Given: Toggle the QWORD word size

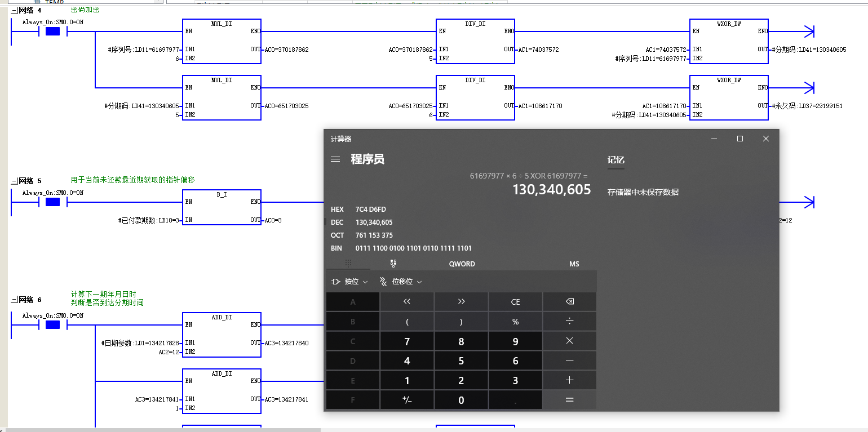Looking at the screenshot, I should 462,264.
